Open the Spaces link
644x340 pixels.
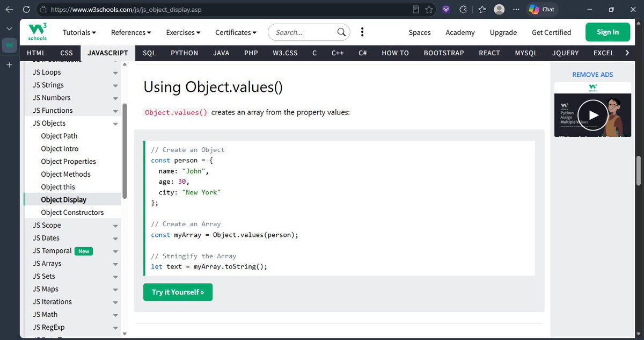[420, 32]
